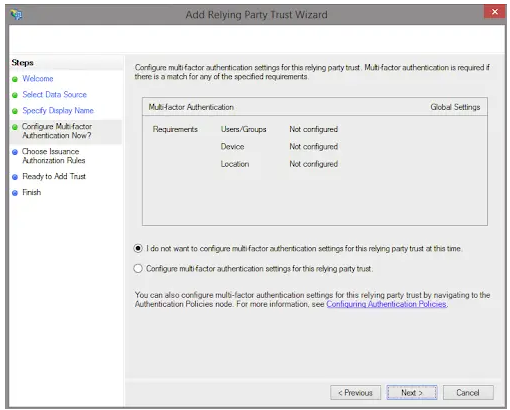Click the blue bullet beside Finish step

(x=15, y=193)
